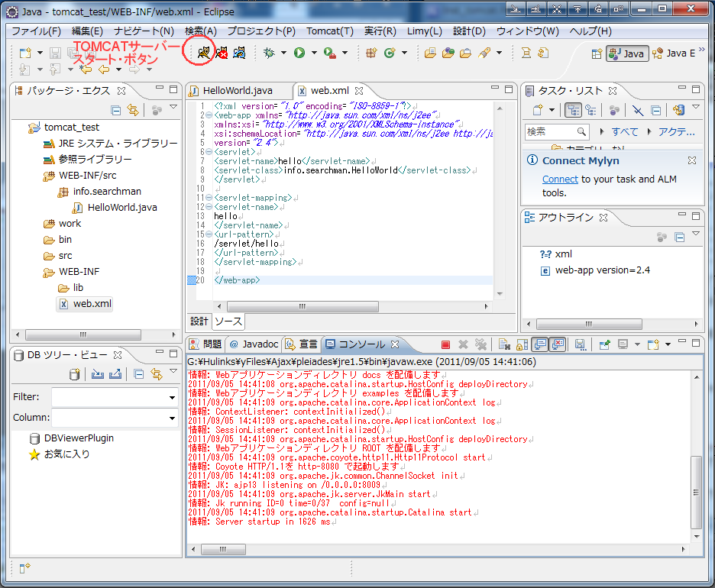Click the Terminate red square in Console
This screenshot has width=715, height=588.
(445, 344)
